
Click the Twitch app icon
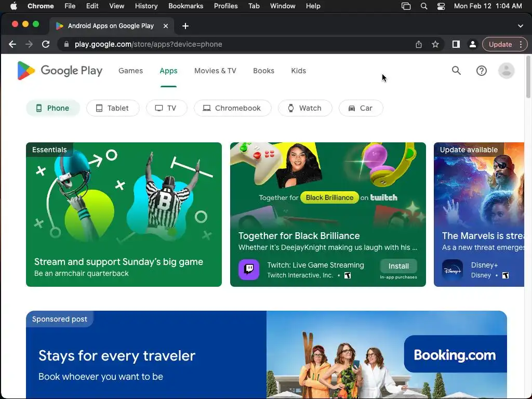[249, 270]
